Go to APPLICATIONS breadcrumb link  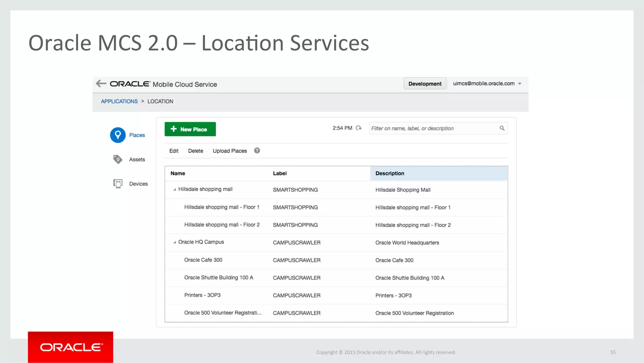point(119,101)
